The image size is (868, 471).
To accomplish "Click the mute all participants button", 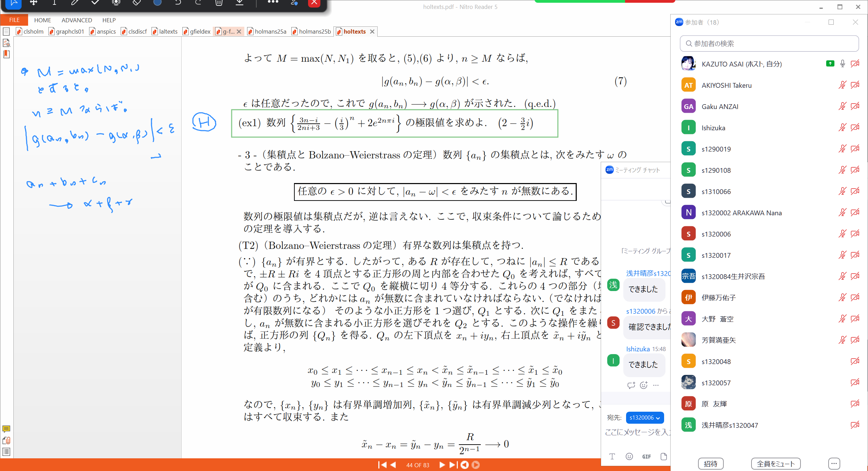I will (776, 463).
